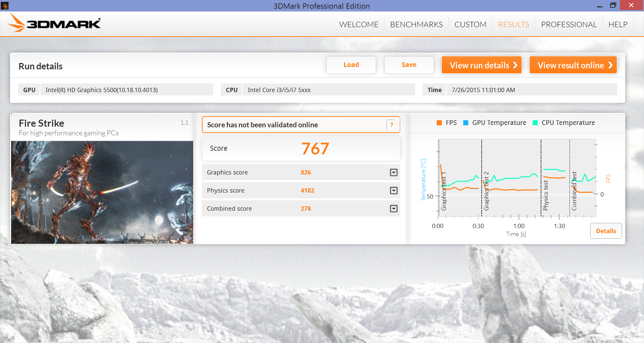Close the 3DMark window

[x=631, y=5]
